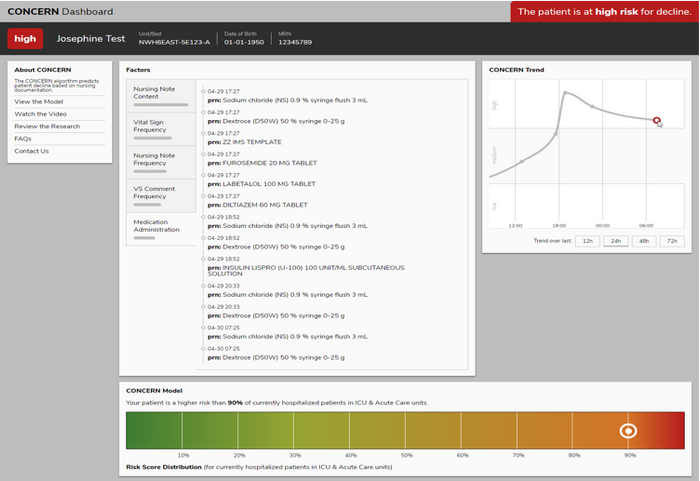
Task: Click the 90% risk score distribution marker
Action: [628, 431]
